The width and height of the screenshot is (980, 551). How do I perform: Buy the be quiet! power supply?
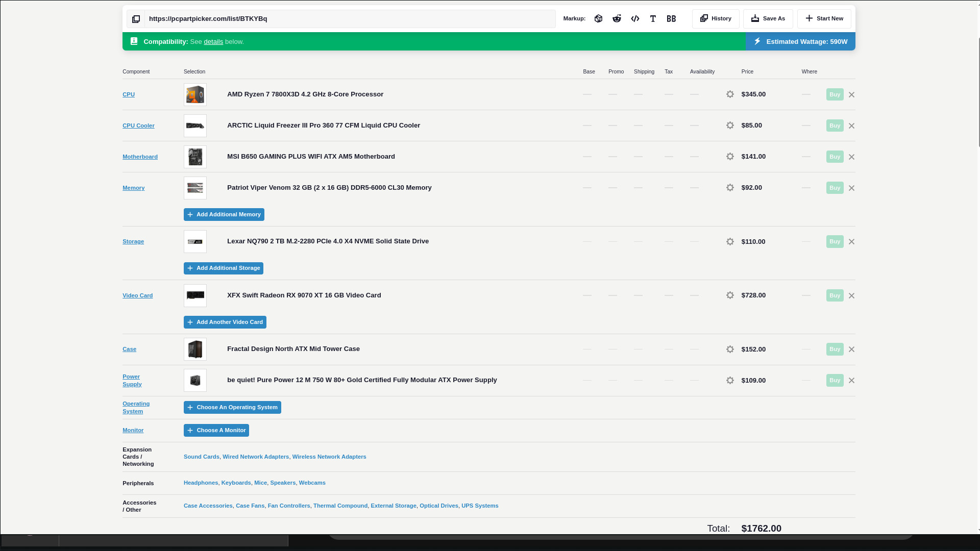[x=835, y=380]
